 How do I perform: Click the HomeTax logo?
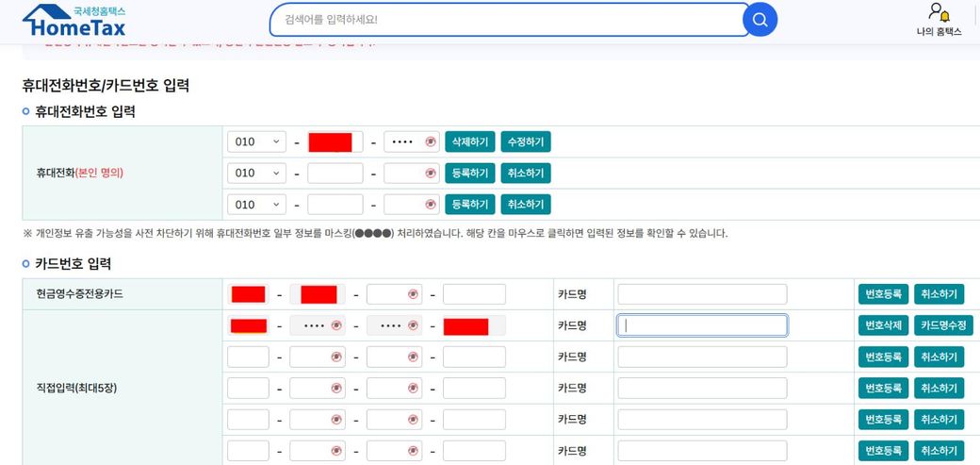coord(74,21)
